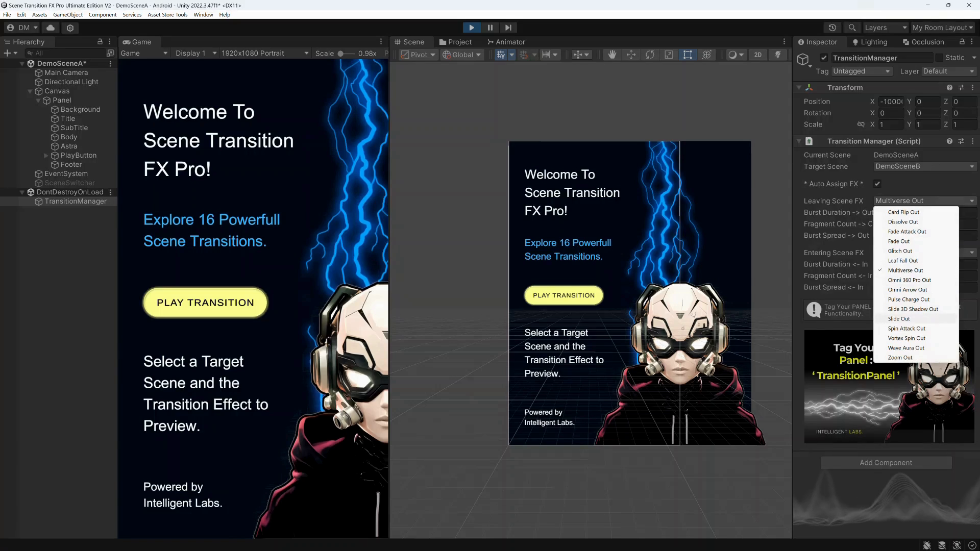This screenshot has width=980, height=551.
Task: Toggle Scene view draw mode sphere
Action: [x=732, y=55]
